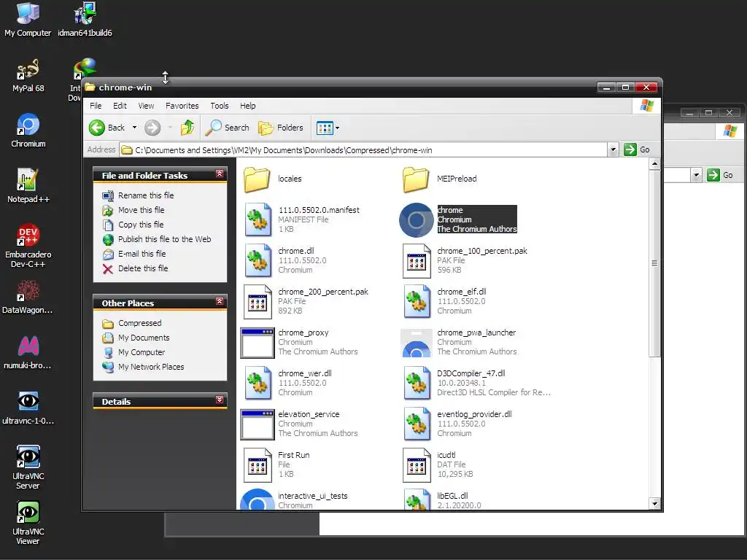Select eventlog_provider.dll file
Screen dimensions: 747x560
click(x=457, y=424)
